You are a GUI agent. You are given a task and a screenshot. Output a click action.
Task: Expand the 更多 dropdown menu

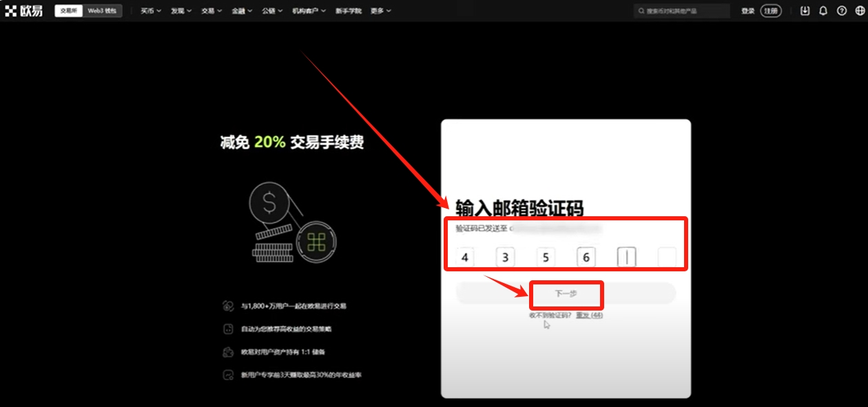click(x=381, y=11)
